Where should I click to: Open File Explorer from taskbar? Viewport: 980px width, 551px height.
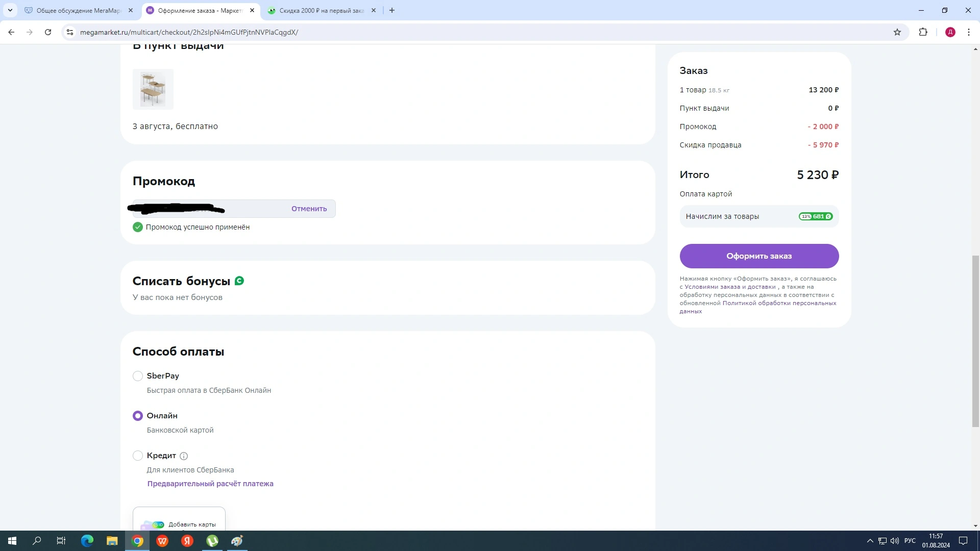coord(112,541)
